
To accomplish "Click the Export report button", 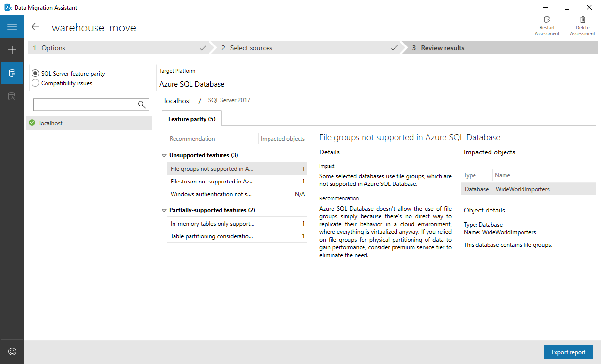I will (x=568, y=352).
